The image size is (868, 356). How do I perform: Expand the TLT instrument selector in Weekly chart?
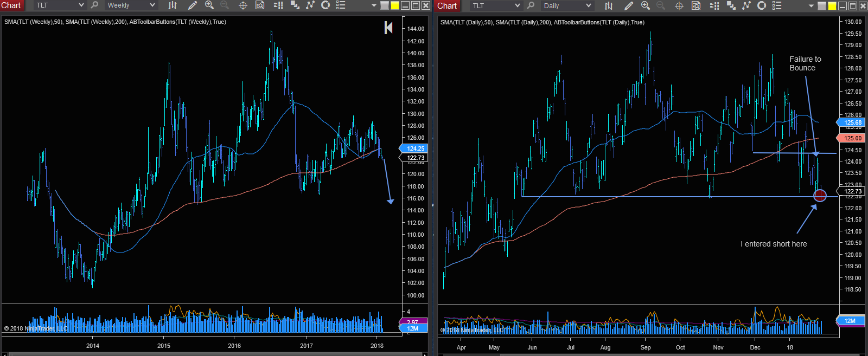(60, 5)
